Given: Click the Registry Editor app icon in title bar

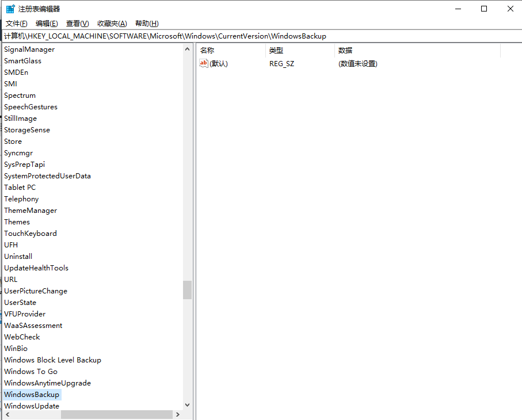Looking at the screenshot, I should pyautogui.click(x=10, y=9).
